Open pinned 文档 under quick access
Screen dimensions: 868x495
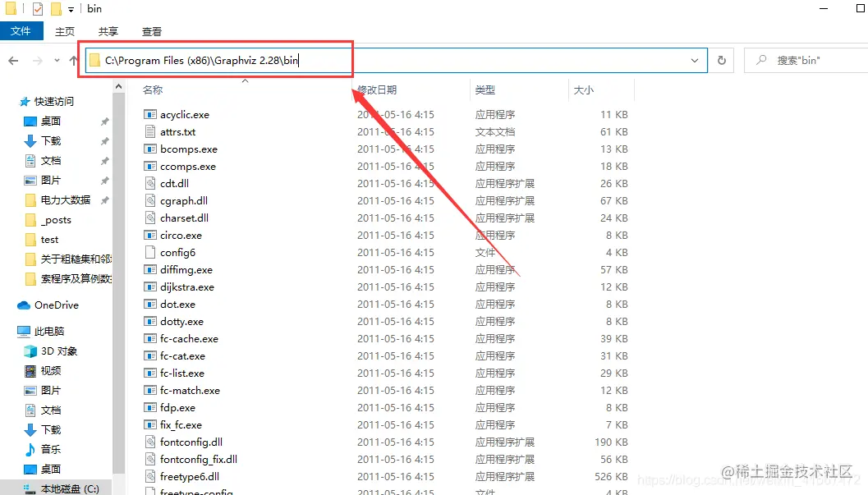pyautogui.click(x=51, y=160)
